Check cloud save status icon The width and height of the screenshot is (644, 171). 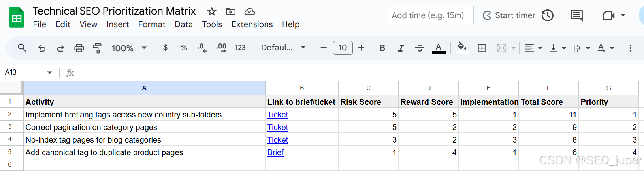click(250, 11)
